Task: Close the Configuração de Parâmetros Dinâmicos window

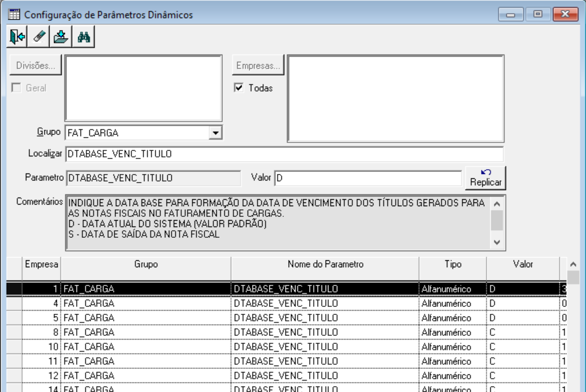Action: point(565,14)
